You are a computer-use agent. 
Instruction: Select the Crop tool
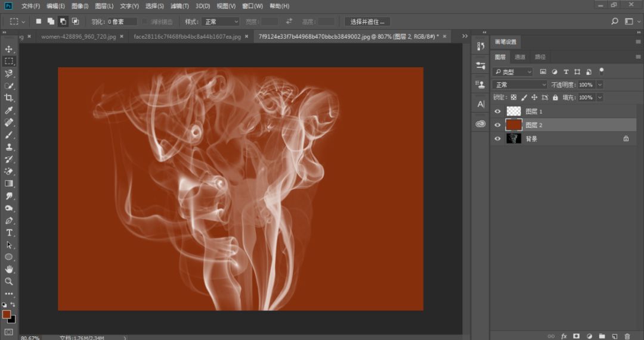[8, 98]
